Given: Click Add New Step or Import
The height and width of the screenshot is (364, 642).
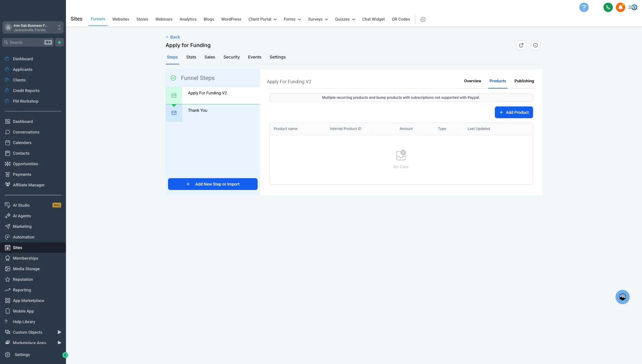Looking at the screenshot, I should [213, 184].
